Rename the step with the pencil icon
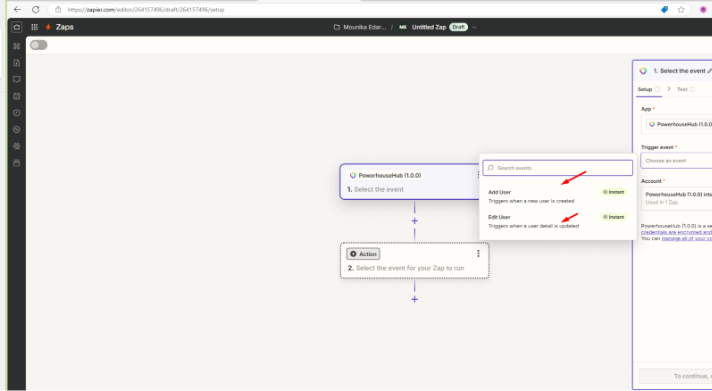 (709, 71)
